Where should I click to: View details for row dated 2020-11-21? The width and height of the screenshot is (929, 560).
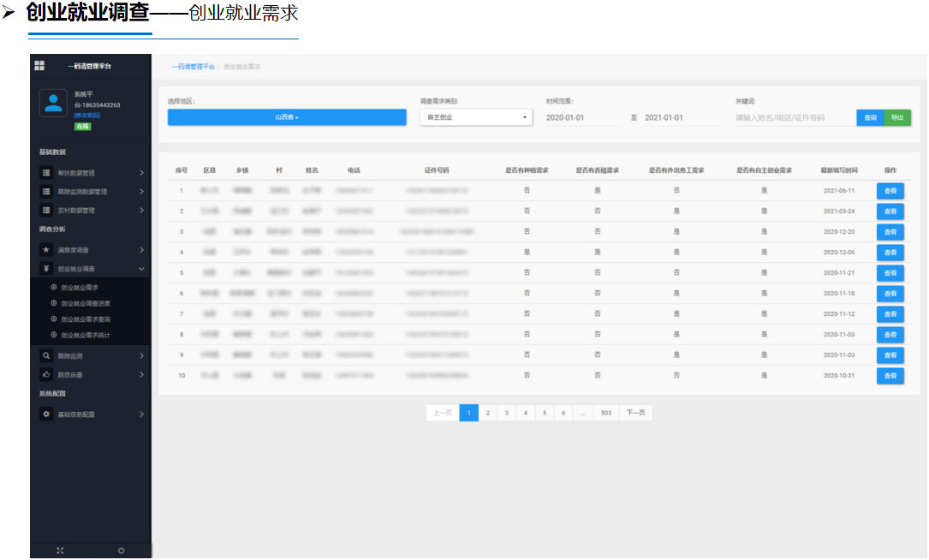890,272
